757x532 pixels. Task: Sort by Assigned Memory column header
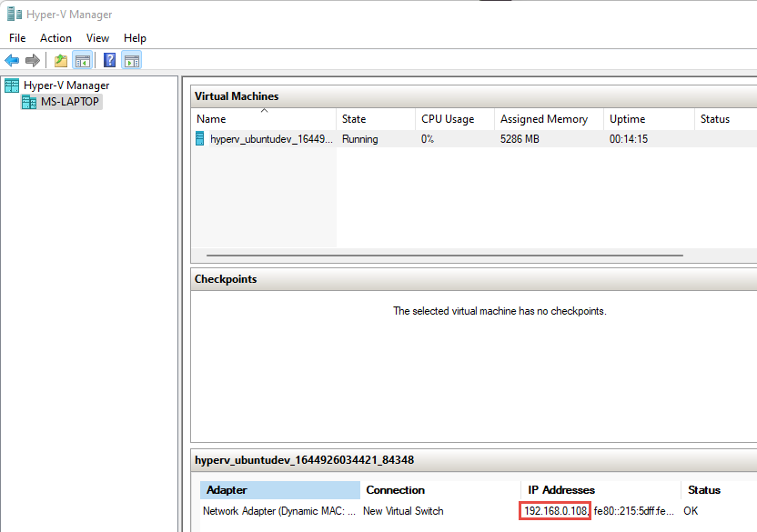(544, 119)
